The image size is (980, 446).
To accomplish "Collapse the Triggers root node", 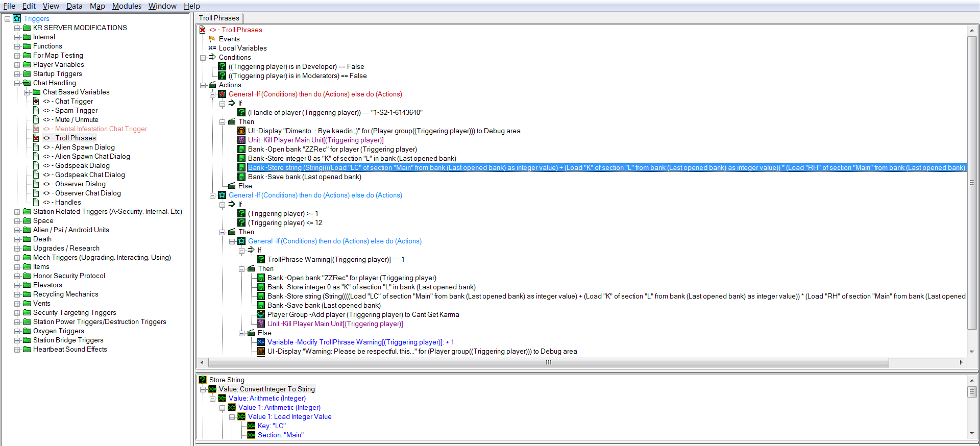I will [x=7, y=19].
